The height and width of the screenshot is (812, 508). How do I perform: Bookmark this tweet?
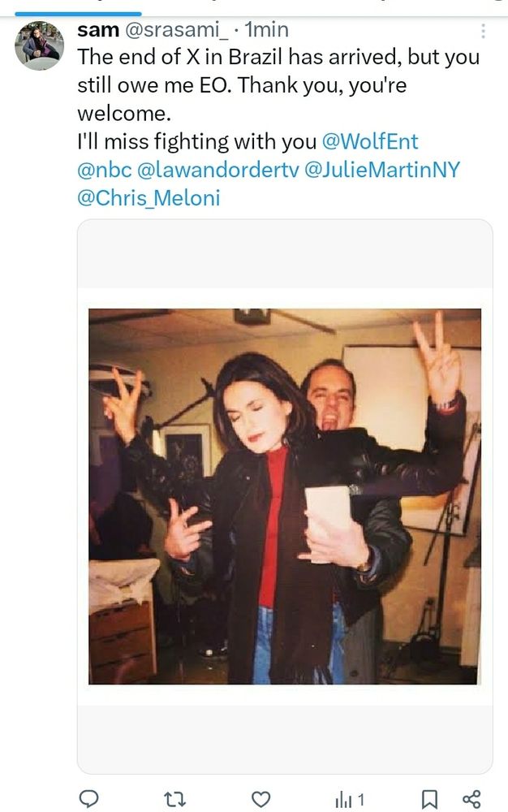pyautogui.click(x=429, y=799)
